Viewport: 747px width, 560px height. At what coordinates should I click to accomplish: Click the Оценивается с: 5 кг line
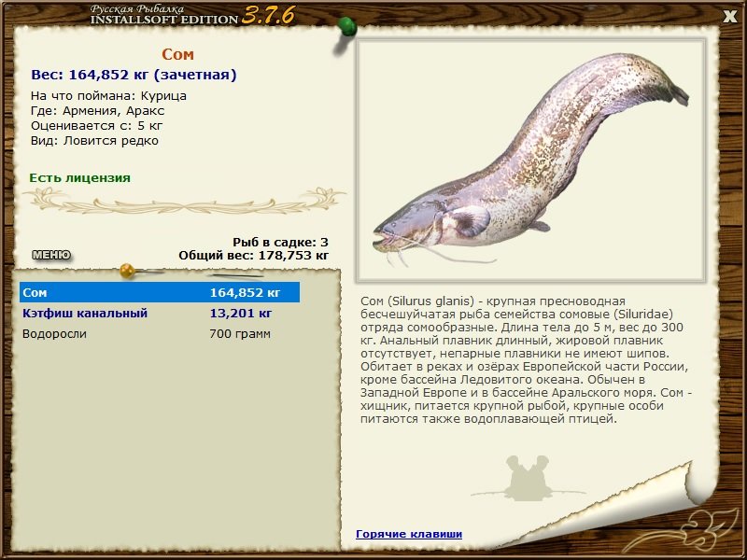[x=97, y=126]
